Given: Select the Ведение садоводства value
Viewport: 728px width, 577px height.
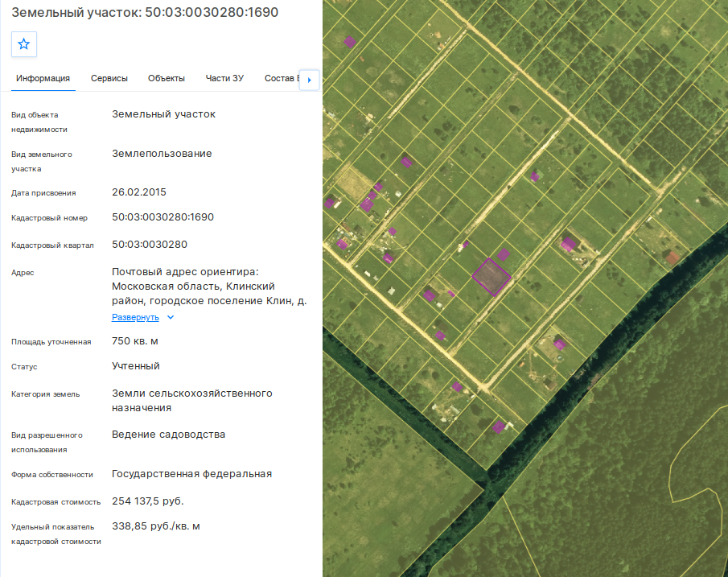Looking at the screenshot, I should [169, 435].
